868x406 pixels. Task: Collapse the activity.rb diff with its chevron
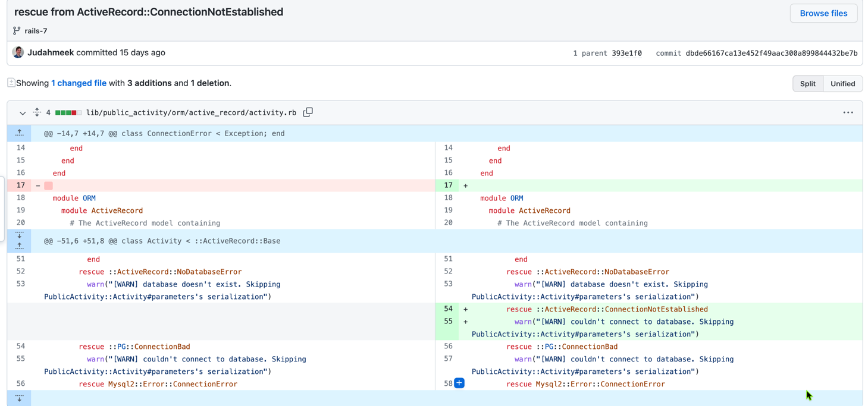[22, 113]
